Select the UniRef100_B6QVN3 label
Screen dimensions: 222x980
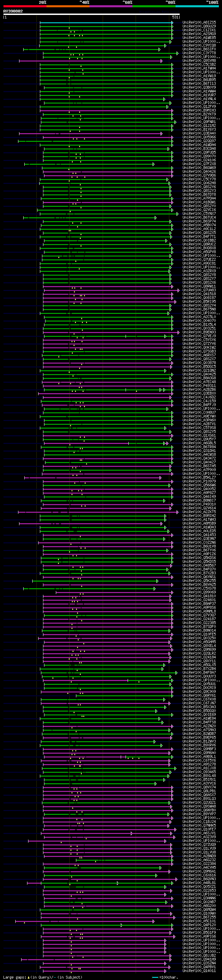coord(199,879)
